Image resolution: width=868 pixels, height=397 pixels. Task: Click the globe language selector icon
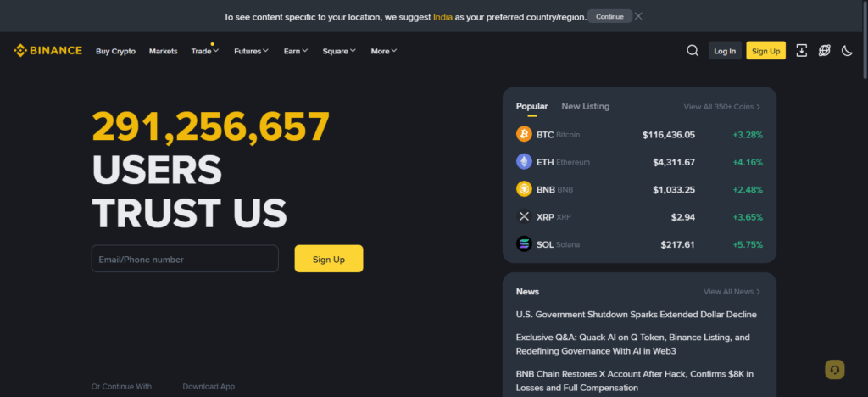(824, 51)
